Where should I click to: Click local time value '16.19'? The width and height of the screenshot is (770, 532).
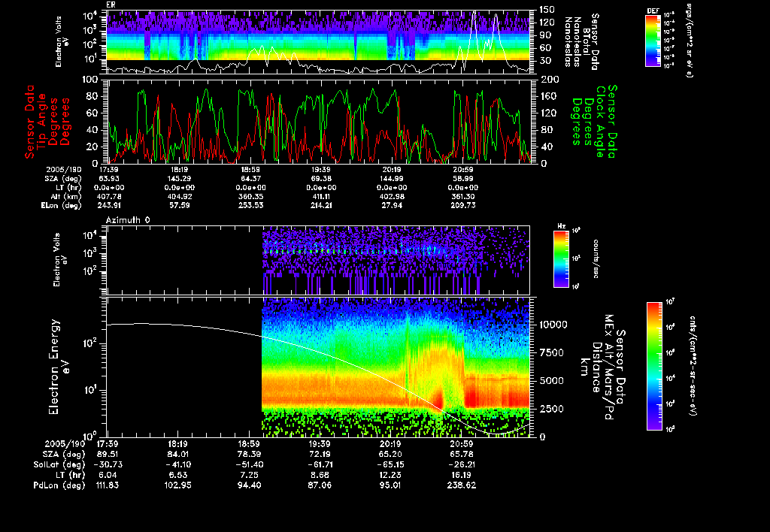pos(461,475)
